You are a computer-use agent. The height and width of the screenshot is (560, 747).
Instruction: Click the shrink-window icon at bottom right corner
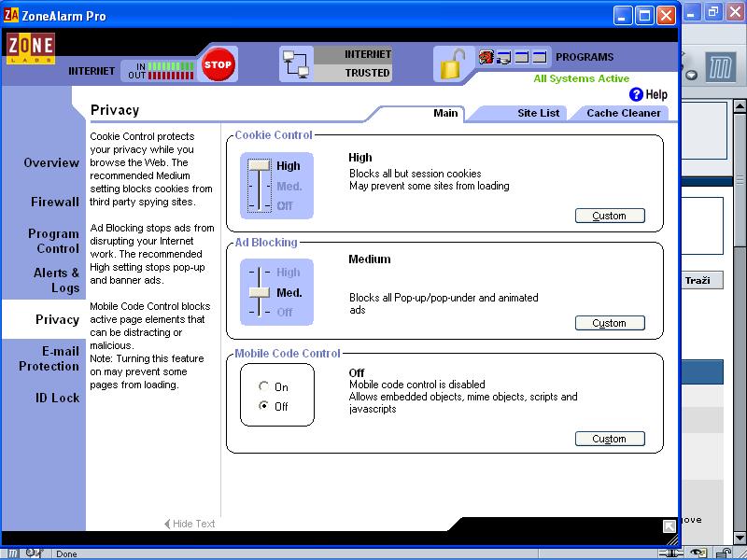669,526
